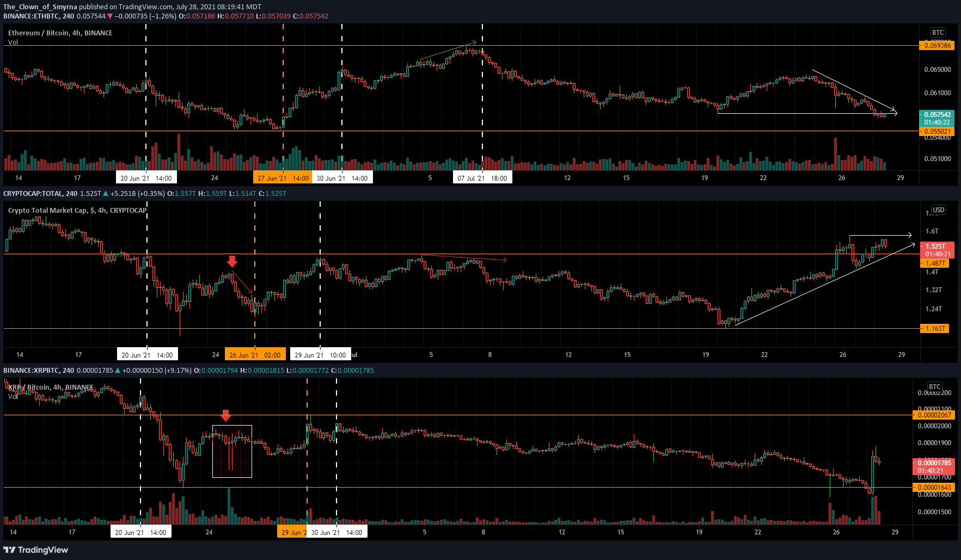Click the 20 Jun '21 14:00 marker on XRPBTC chart
The image size is (961, 560).
(x=140, y=532)
